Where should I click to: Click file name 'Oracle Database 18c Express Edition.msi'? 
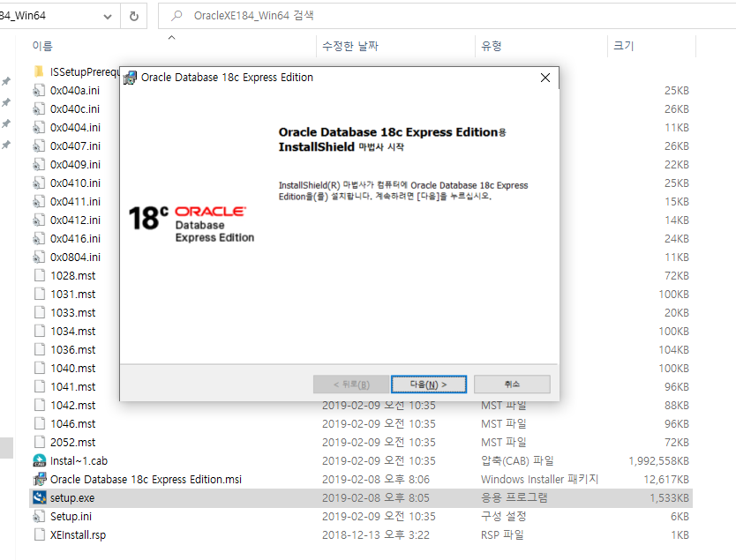point(146,480)
